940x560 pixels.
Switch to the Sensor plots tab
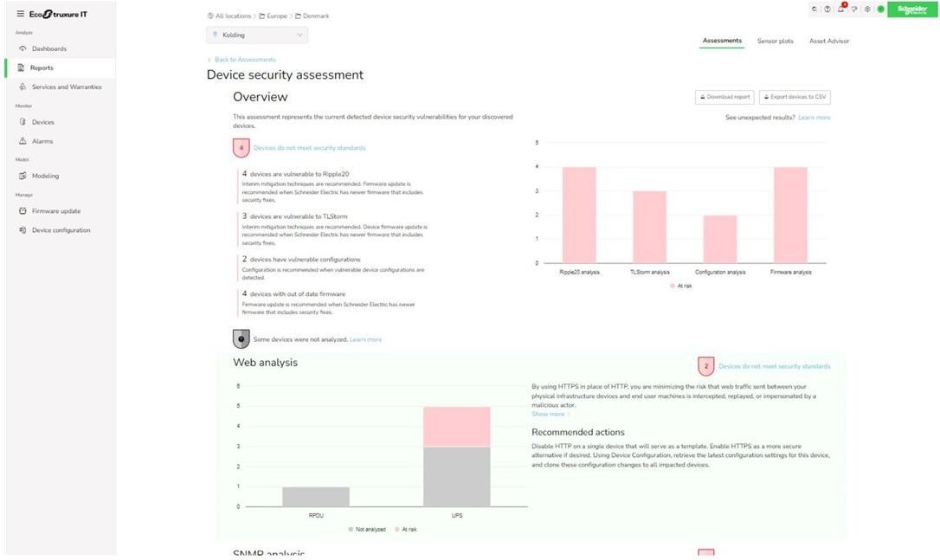775,42
